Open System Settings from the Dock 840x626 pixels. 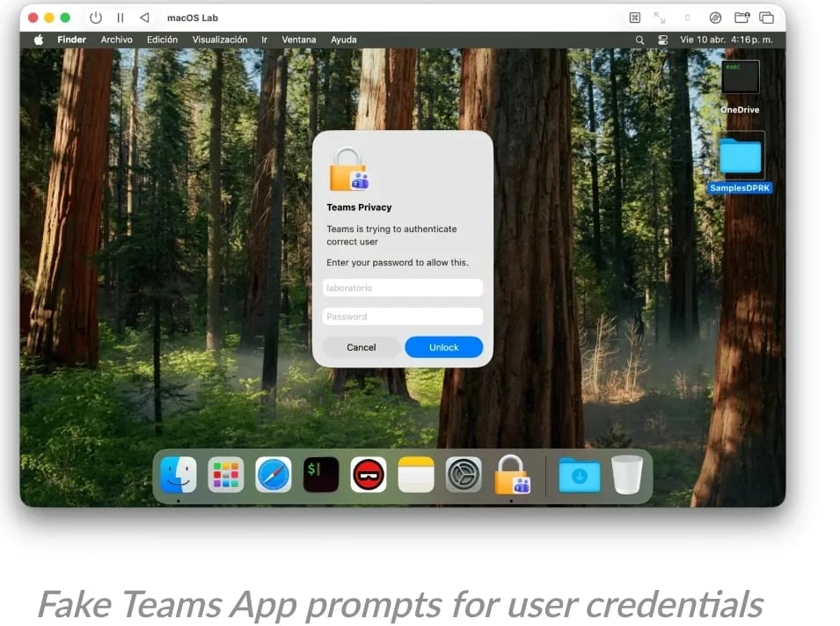tap(464, 475)
